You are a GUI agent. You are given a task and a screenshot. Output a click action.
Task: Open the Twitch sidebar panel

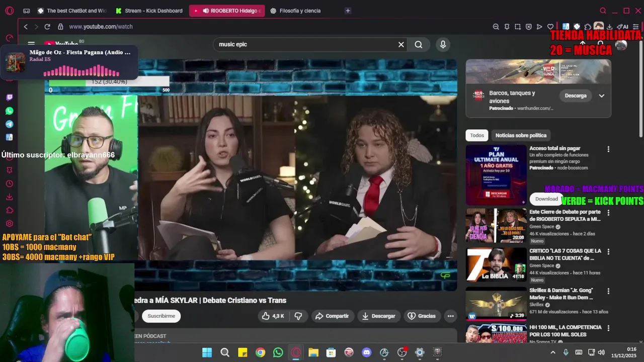[9, 98]
